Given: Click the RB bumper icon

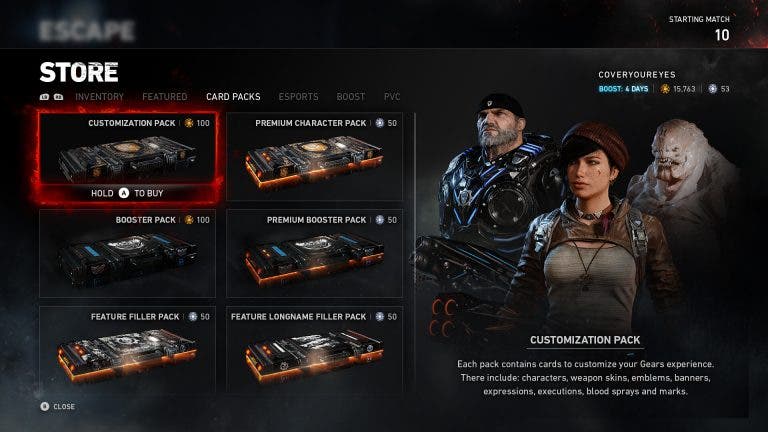Looking at the screenshot, I should (58, 97).
